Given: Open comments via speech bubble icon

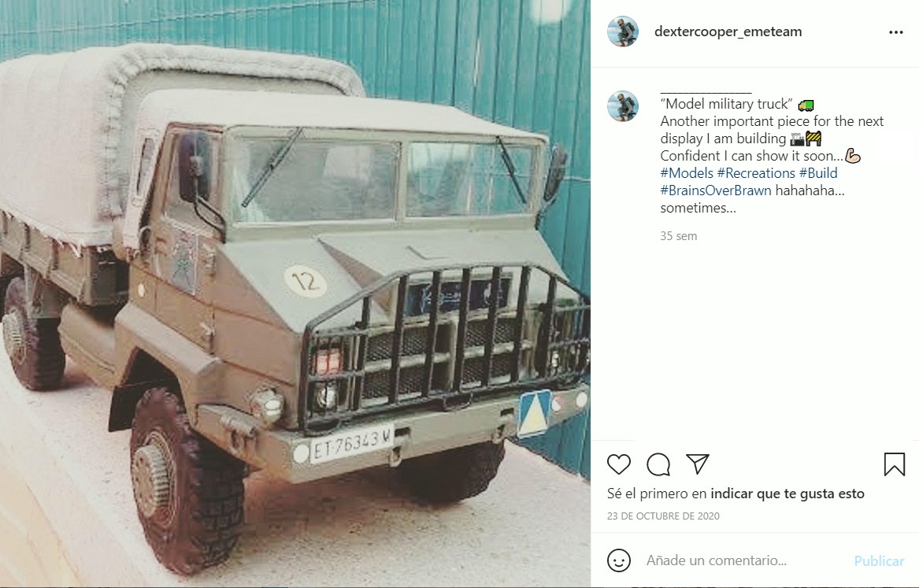Looking at the screenshot, I should (x=658, y=464).
